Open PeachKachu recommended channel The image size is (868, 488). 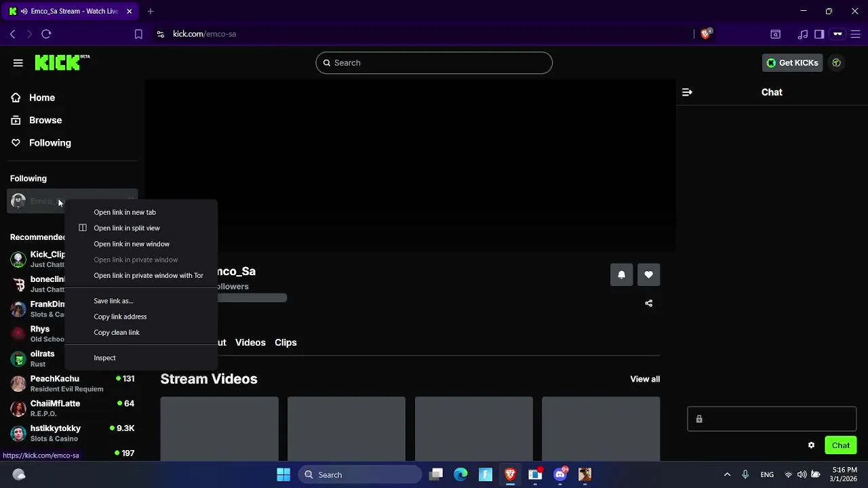73,384
